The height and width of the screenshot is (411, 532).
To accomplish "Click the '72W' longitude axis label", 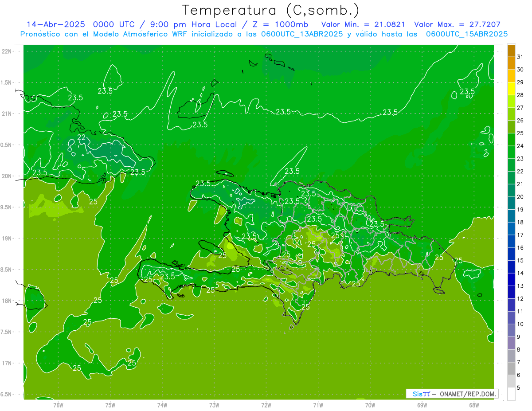I will pyautogui.click(x=266, y=405).
